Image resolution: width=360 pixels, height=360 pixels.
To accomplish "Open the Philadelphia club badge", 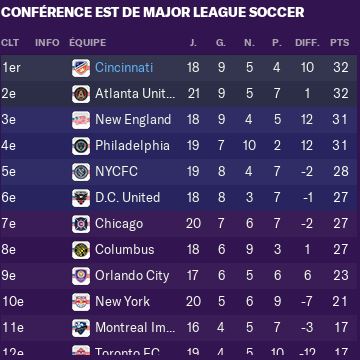I will pyautogui.click(x=81, y=146).
